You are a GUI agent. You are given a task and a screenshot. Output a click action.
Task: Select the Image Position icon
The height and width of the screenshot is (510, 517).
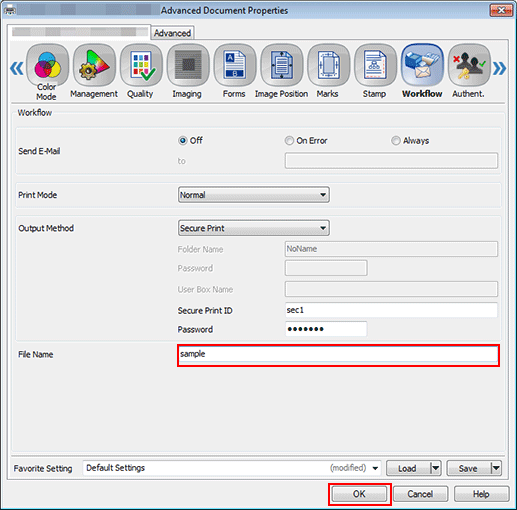[282, 65]
